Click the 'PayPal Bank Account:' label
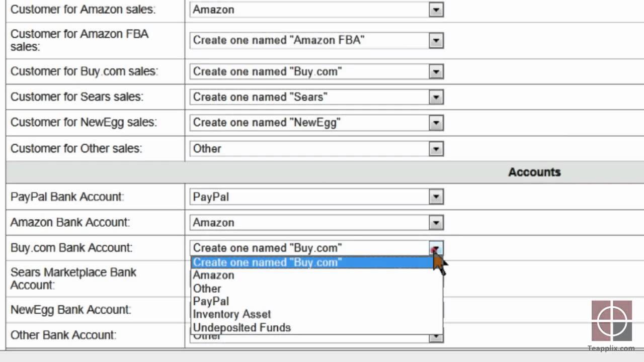Screen dimensions: 644x362 coord(67,197)
